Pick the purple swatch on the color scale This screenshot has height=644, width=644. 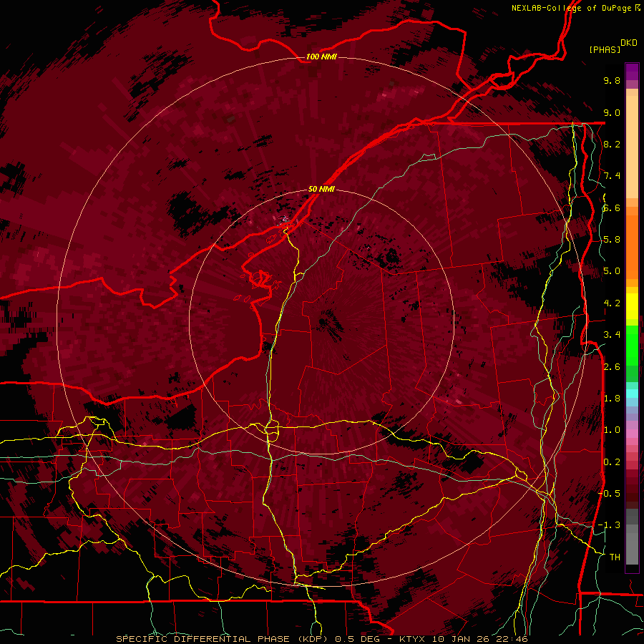pyautogui.click(x=632, y=72)
